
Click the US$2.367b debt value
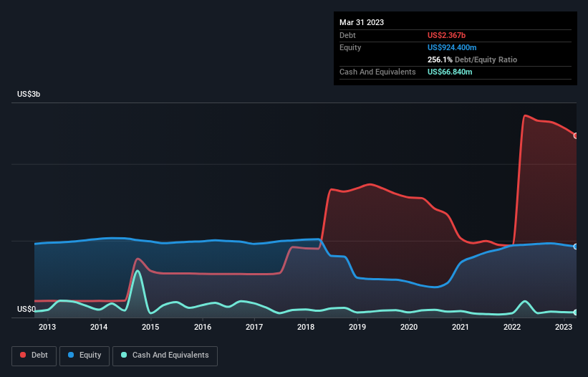[x=446, y=35]
